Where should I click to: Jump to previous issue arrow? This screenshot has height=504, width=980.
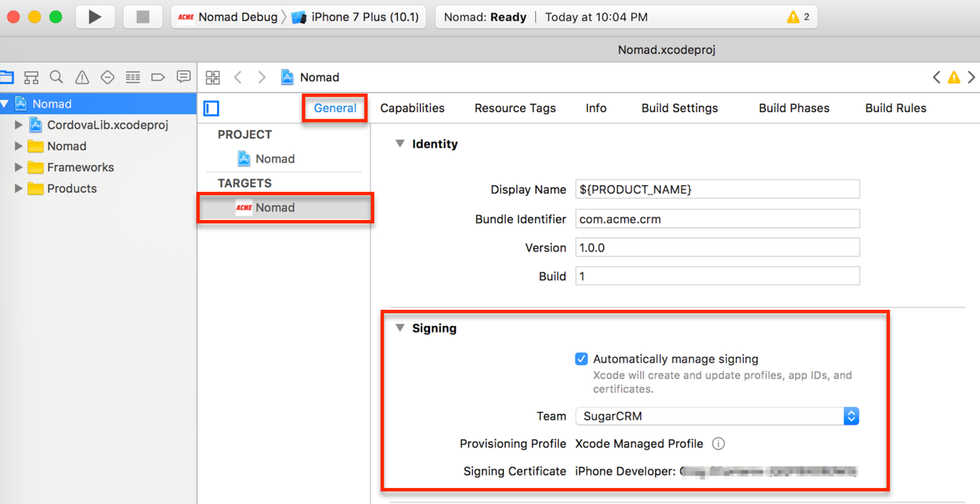click(936, 77)
